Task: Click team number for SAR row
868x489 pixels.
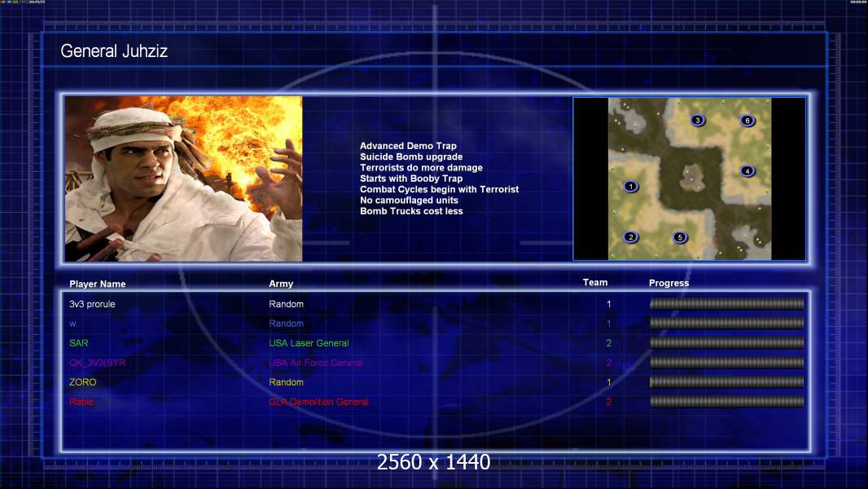Action: [608, 343]
